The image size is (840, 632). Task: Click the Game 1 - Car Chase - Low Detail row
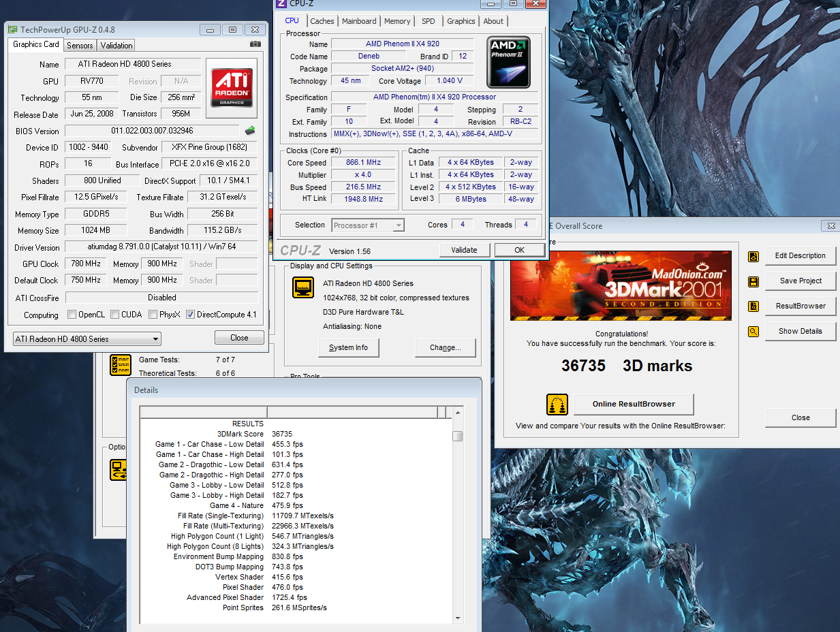[296, 444]
